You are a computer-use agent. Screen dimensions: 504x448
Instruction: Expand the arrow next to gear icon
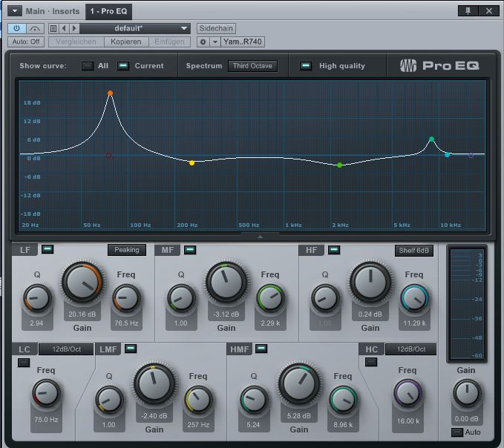point(215,42)
